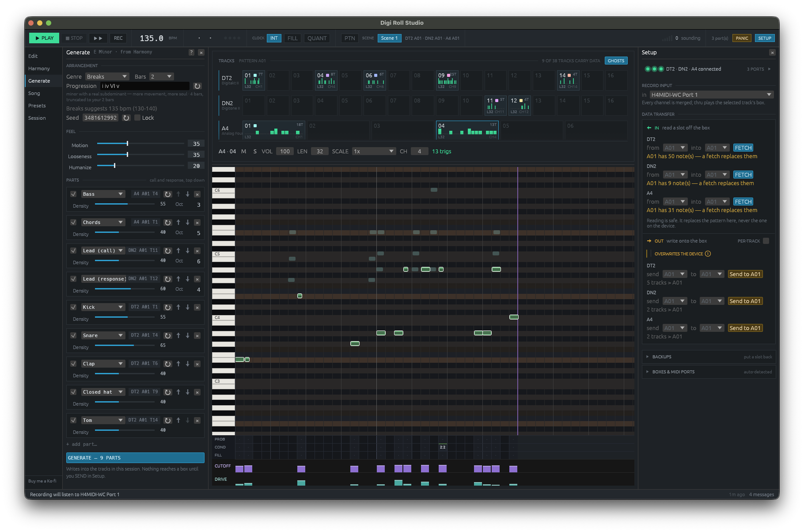804x532 pixels.
Task: Regenerate the Lead (response) part
Action: tap(168, 279)
